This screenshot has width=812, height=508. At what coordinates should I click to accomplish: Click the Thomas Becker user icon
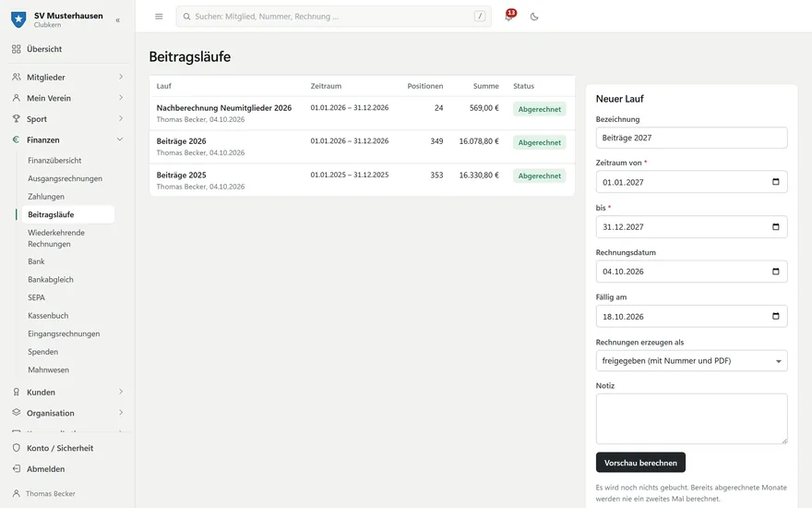[x=17, y=493]
